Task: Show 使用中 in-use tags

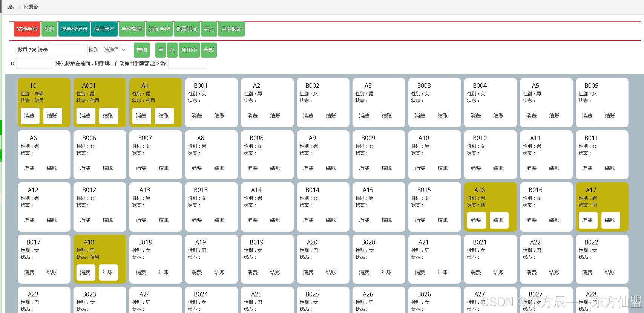Action: 189,50
